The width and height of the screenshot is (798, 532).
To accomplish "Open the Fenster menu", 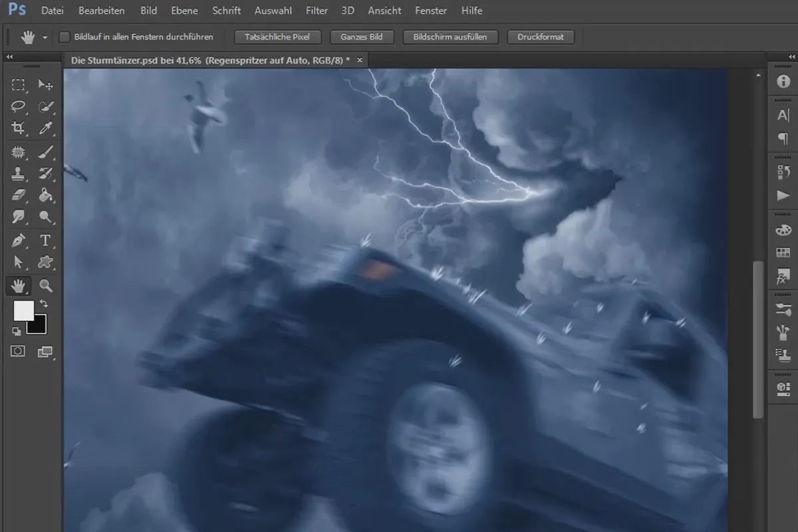I will (x=431, y=11).
